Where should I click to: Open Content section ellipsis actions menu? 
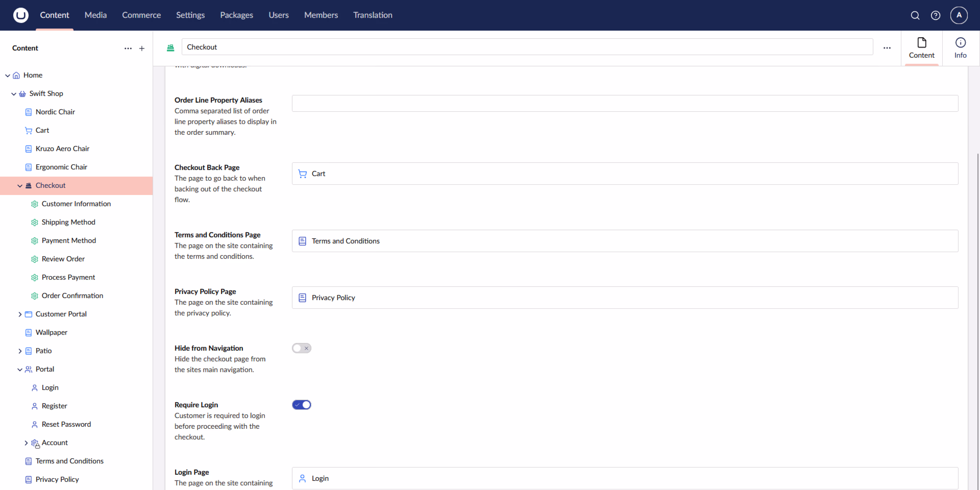coord(128,48)
